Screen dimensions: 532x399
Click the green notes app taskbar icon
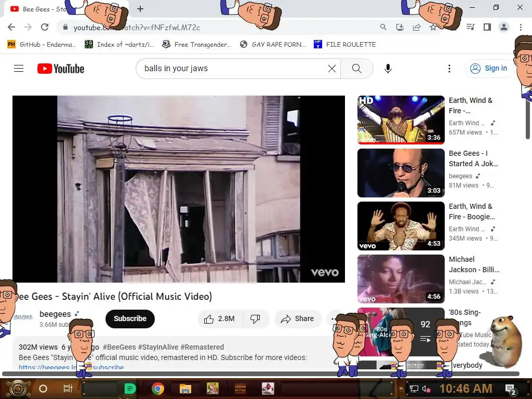(x=130, y=389)
